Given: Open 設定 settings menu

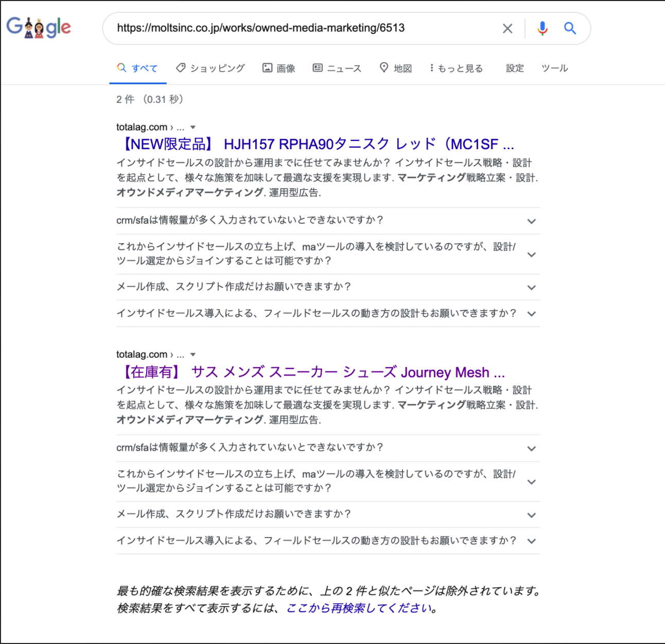Looking at the screenshot, I should coord(515,68).
